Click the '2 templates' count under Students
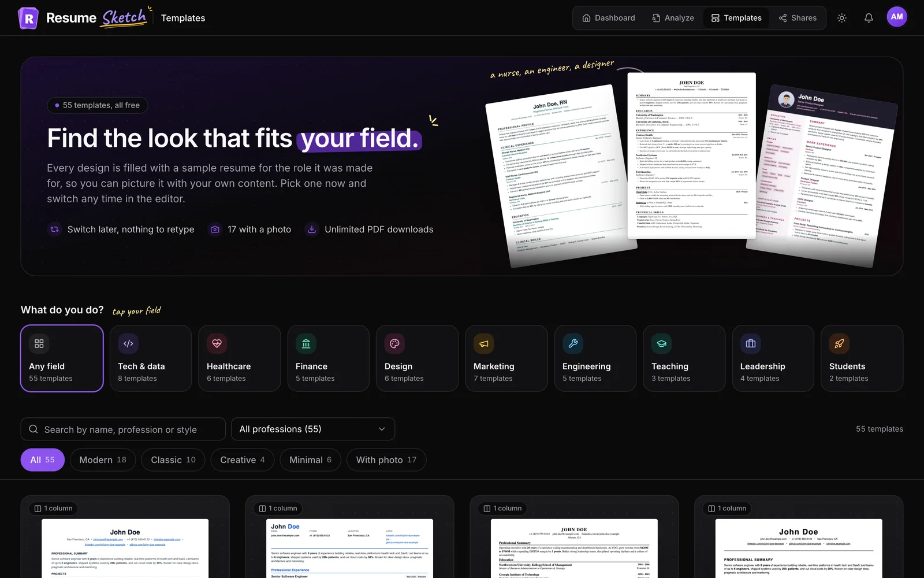The image size is (924, 578). click(x=849, y=379)
